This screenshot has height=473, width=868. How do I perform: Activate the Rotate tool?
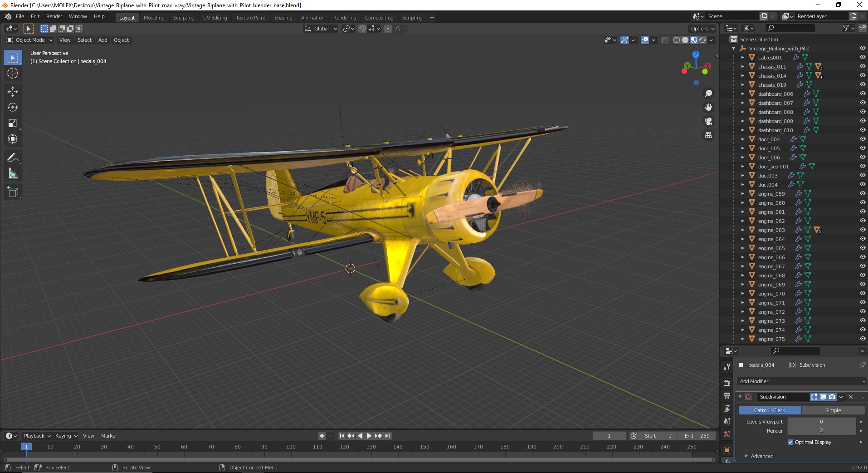pyautogui.click(x=13, y=108)
